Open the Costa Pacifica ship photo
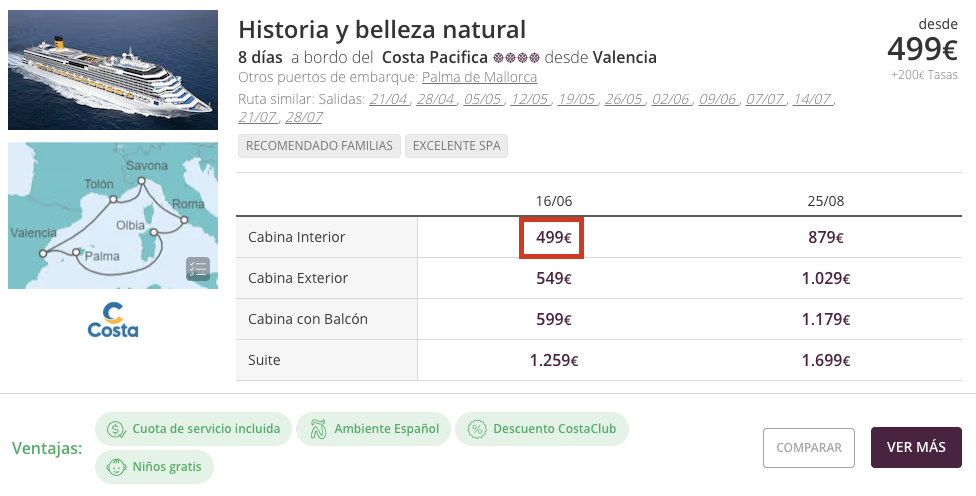 (113, 70)
